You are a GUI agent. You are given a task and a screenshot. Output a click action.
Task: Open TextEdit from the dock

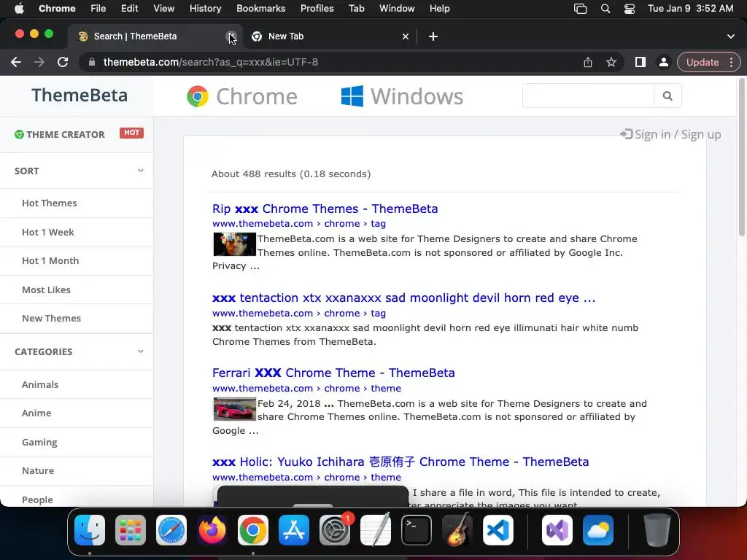point(376,530)
